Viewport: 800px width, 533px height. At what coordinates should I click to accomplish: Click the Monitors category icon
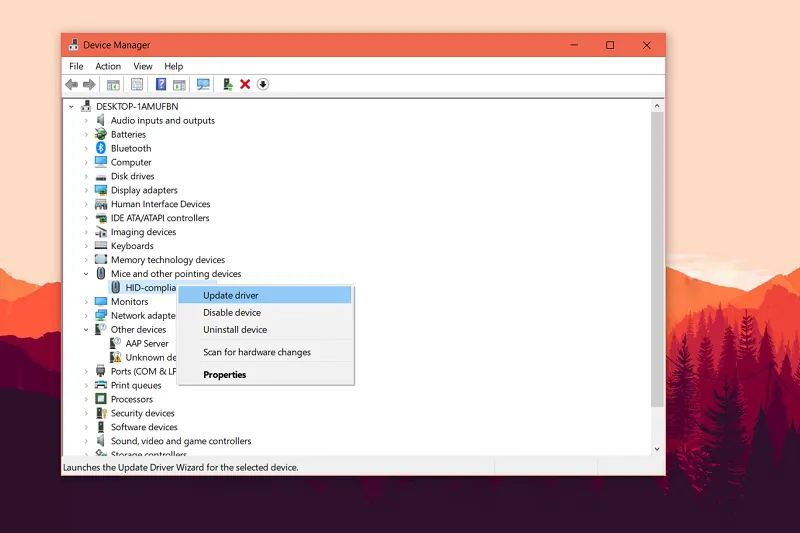[x=101, y=301]
